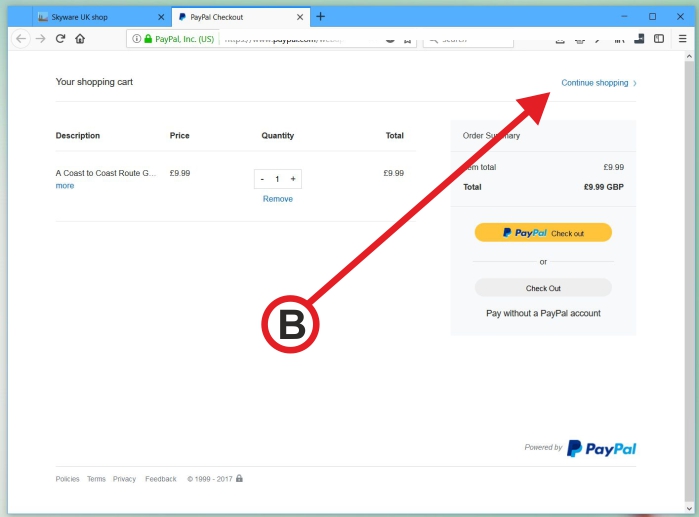The width and height of the screenshot is (699, 517).
Task: Decrease quantity with minus button
Action: [x=262, y=179]
